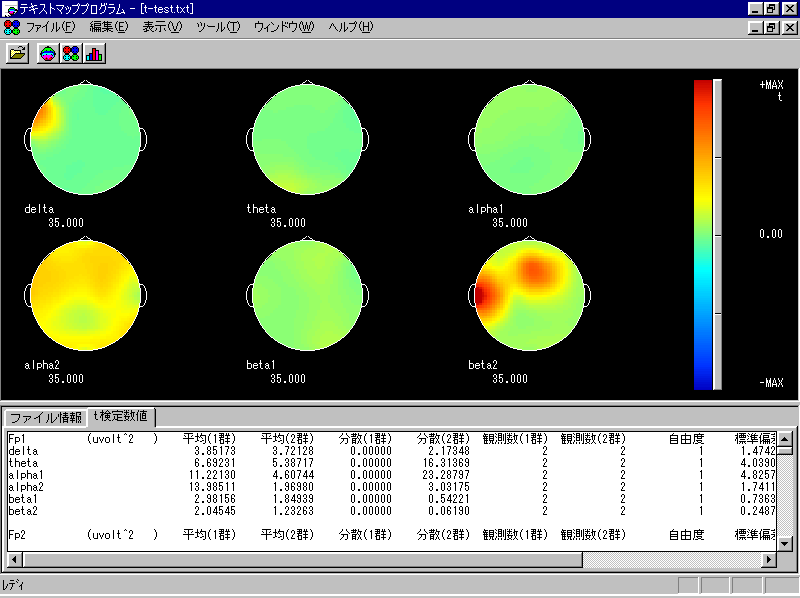Open the 表示(V) menu
The height and width of the screenshot is (598, 800).
[x=162, y=26]
